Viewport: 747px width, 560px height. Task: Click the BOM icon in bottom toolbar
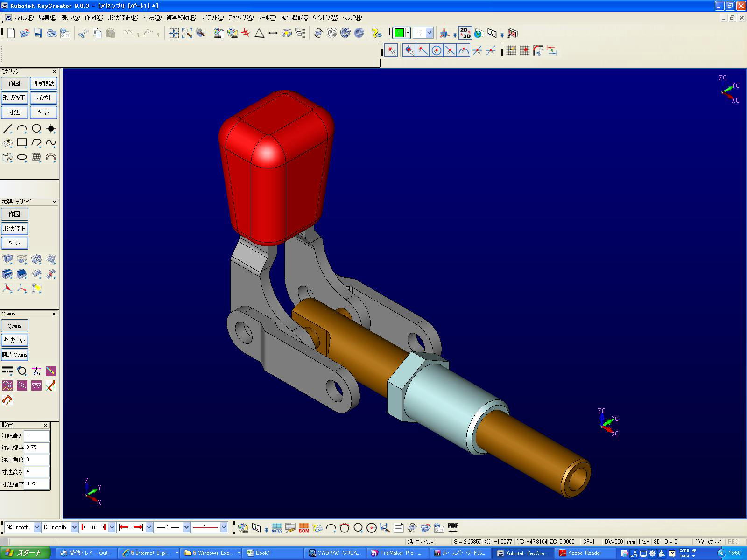tap(304, 528)
